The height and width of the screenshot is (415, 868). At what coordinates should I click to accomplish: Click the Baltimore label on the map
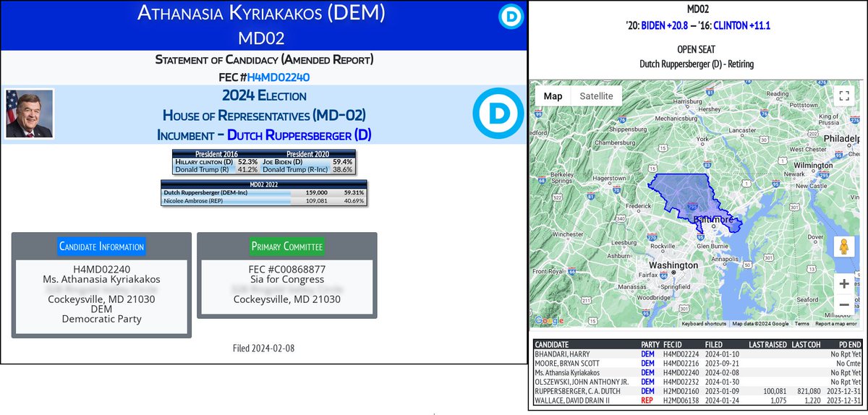[714, 219]
